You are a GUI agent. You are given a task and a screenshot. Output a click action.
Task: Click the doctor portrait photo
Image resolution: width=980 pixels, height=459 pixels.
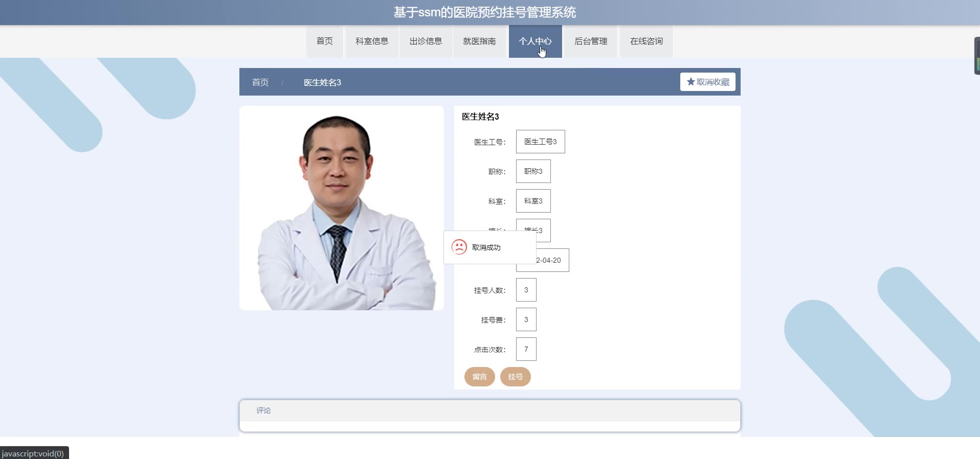click(342, 208)
